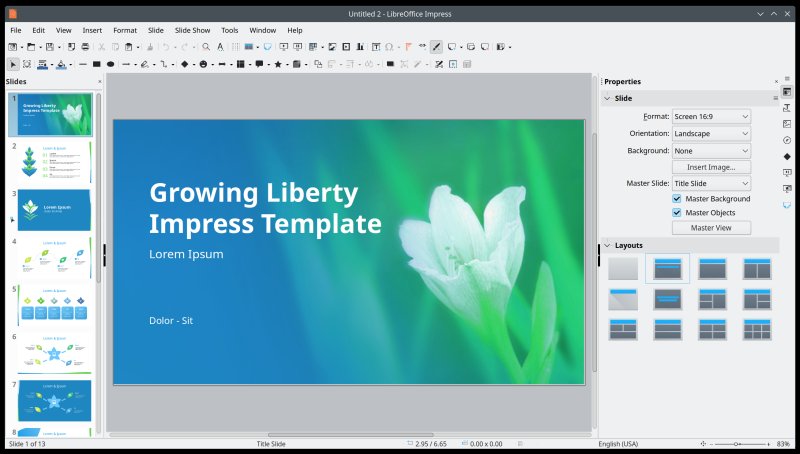Open the Navigator sidebar deck icon
Viewport: 800px width, 454px height.
(x=787, y=140)
